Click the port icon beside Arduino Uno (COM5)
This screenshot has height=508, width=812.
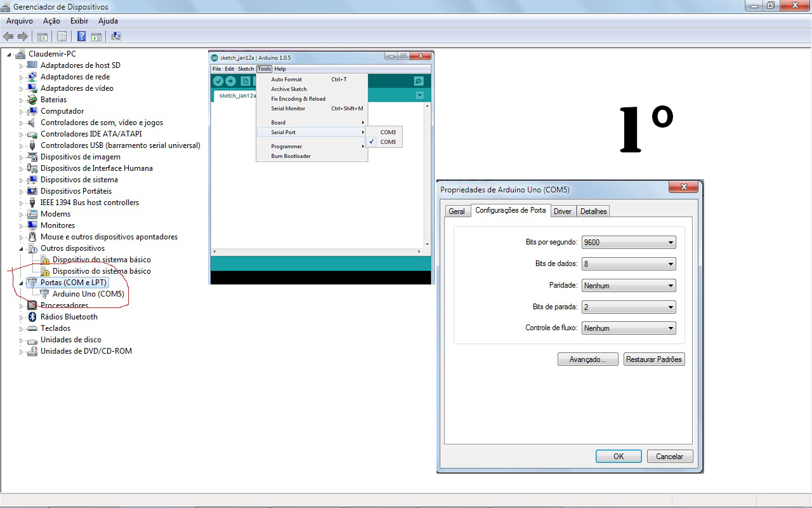pyautogui.click(x=44, y=294)
